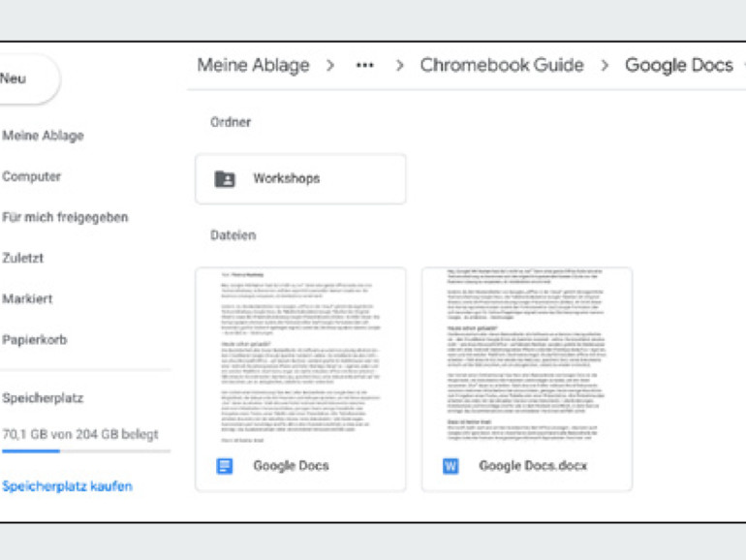
Task: Click chevron before Google Docs breadcrumb
Action: [x=605, y=65]
